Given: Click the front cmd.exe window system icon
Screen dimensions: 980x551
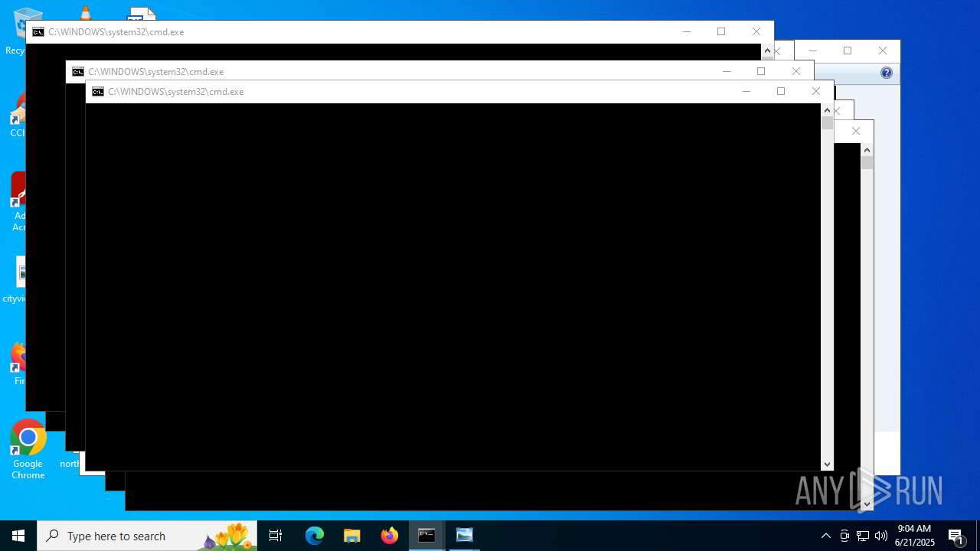Looking at the screenshot, I should coord(98,92).
